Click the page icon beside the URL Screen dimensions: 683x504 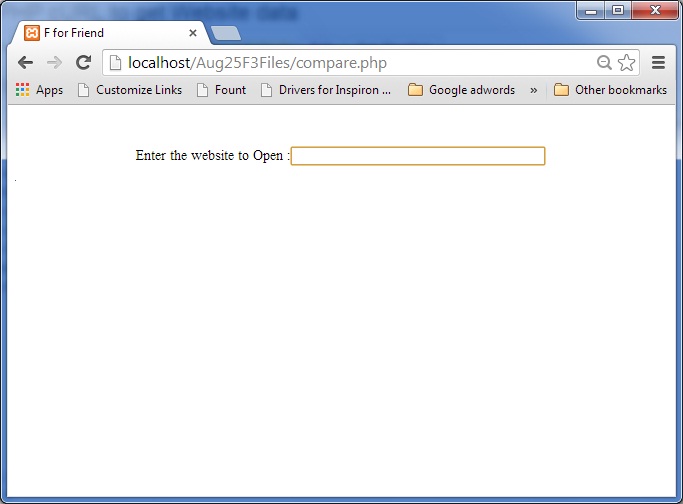[115, 63]
